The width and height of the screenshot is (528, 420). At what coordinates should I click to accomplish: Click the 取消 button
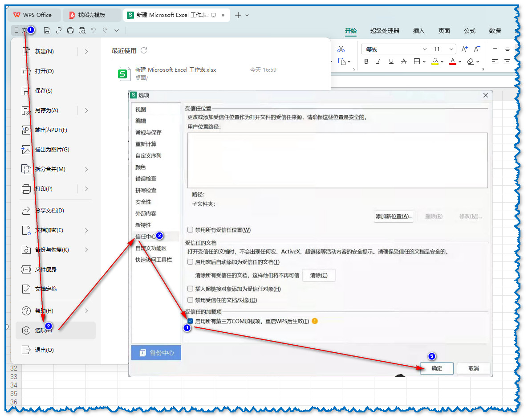(x=473, y=368)
